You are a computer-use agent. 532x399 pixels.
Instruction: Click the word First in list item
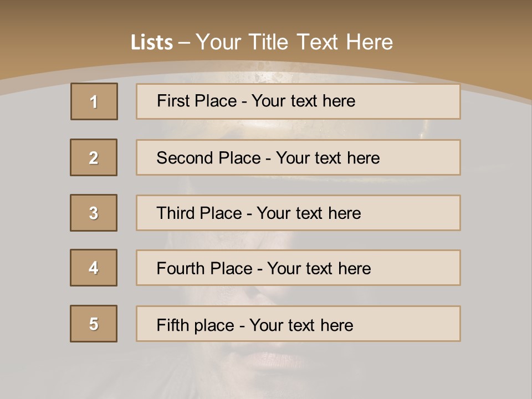point(173,101)
